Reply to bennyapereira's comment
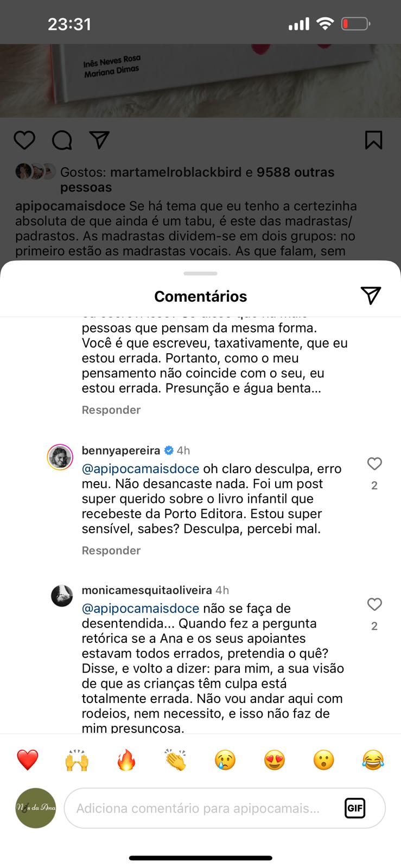Viewport: 401px width, 868px height. click(111, 551)
